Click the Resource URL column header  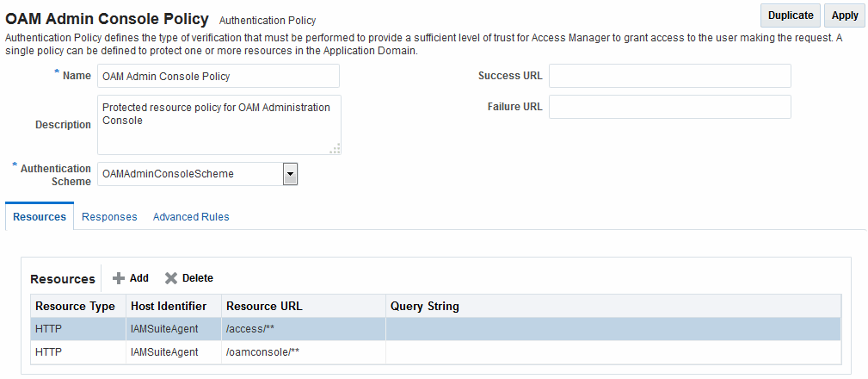coord(304,306)
